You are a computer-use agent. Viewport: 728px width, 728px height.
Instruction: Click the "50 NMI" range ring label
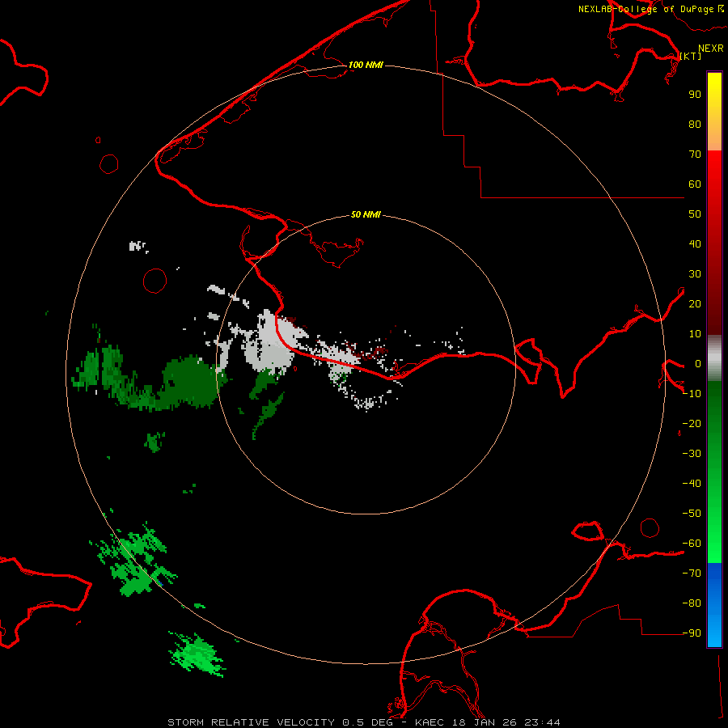[x=366, y=214]
